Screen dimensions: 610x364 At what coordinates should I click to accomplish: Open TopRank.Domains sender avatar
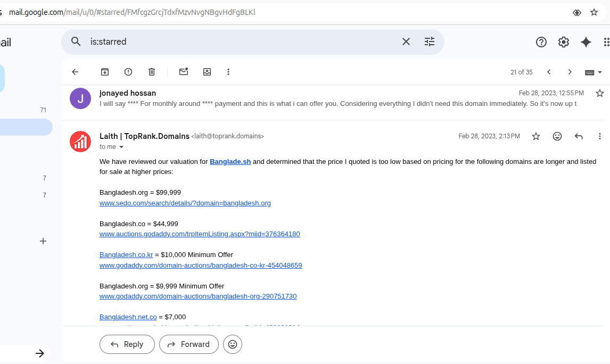click(80, 142)
